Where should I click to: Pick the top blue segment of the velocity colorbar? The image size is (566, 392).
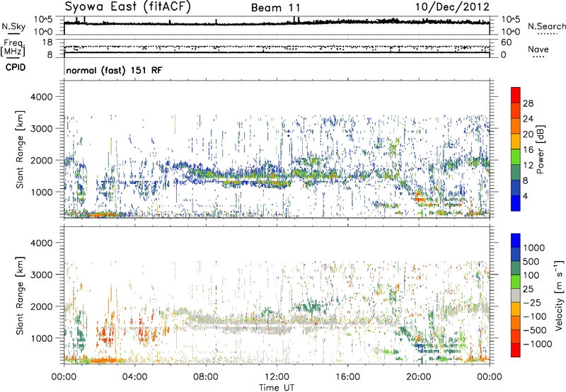[x=516, y=241]
